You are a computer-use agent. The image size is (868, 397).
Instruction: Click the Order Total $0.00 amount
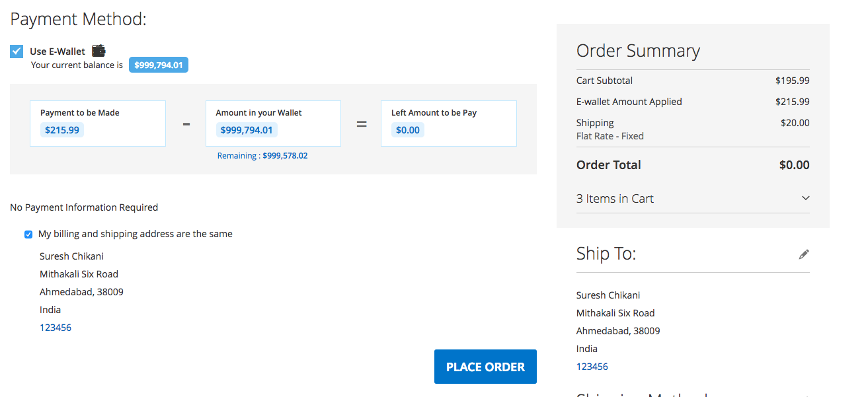point(794,165)
